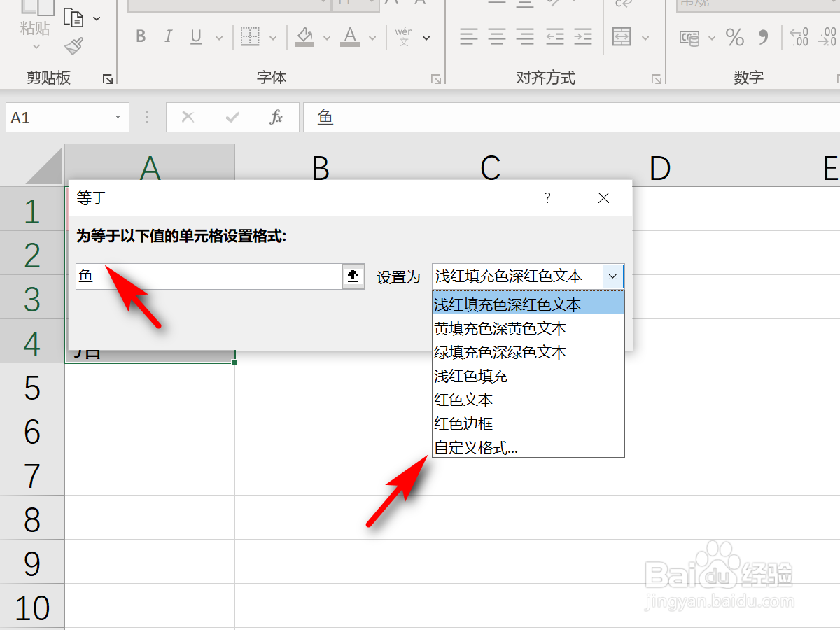Viewport: 840px width, 630px height.
Task: Select row 5 header
Action: [32, 386]
